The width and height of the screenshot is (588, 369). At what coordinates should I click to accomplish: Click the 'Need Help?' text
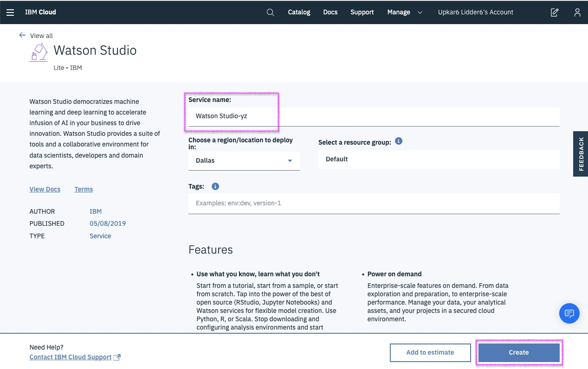pos(46,347)
